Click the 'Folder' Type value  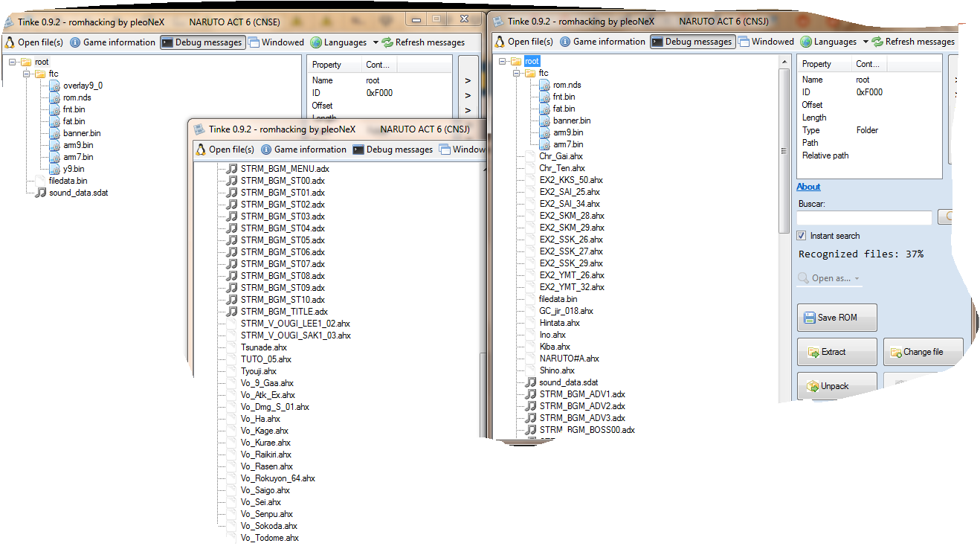pyautogui.click(x=867, y=130)
